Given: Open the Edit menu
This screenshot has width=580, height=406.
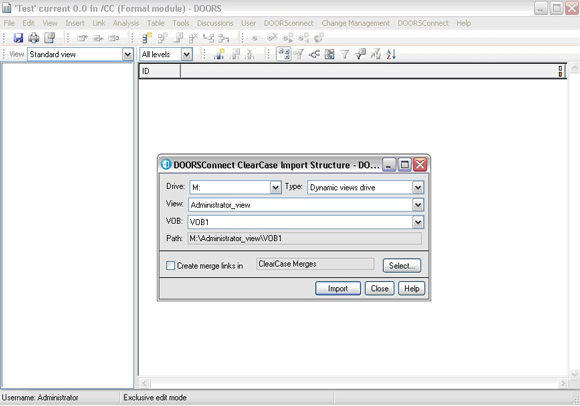Looking at the screenshot, I should coord(28,23).
